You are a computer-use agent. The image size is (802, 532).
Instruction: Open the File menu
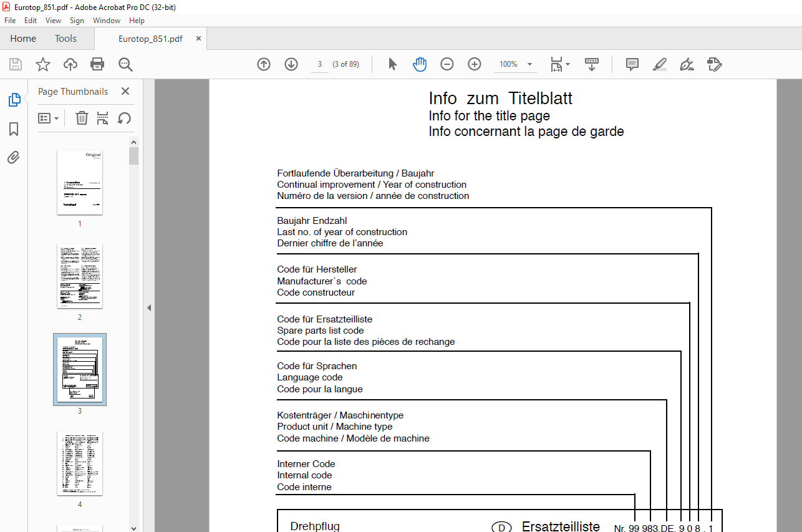(x=10, y=21)
